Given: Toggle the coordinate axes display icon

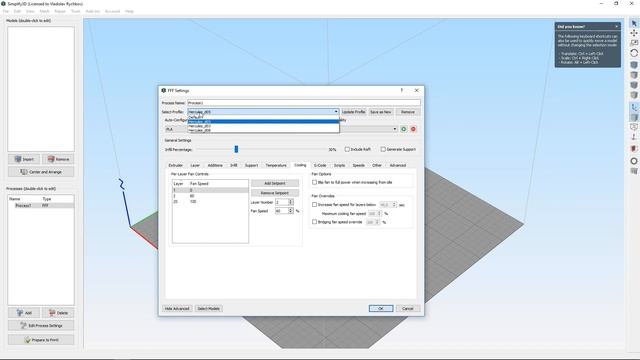Looking at the screenshot, I should [x=634, y=107].
